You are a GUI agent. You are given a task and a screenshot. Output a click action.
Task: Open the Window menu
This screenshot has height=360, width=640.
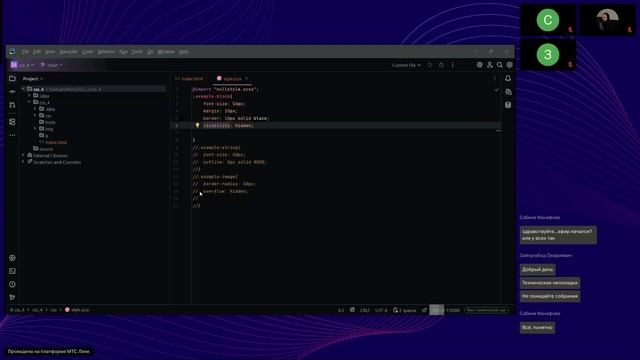[x=166, y=51]
